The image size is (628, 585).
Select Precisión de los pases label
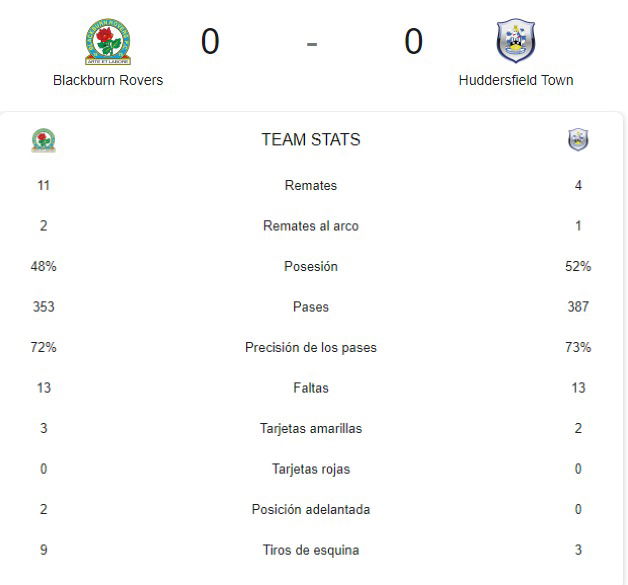tap(311, 347)
